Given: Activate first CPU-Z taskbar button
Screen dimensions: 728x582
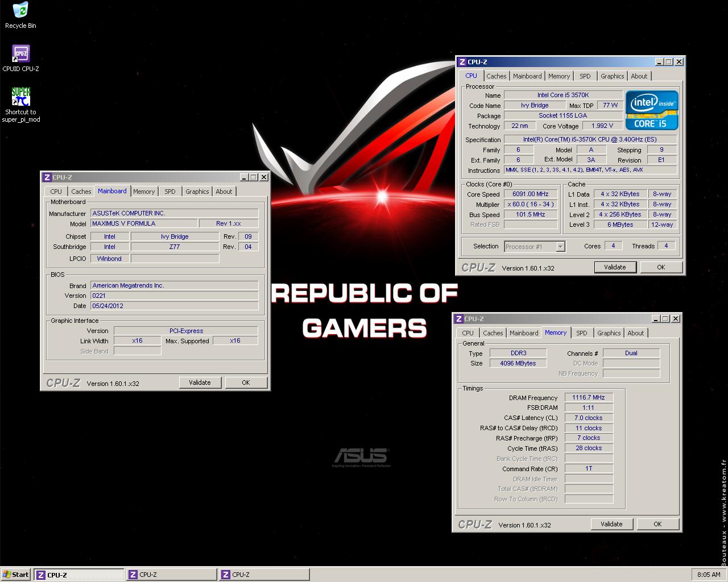Looking at the screenshot, I should click(x=78, y=575).
